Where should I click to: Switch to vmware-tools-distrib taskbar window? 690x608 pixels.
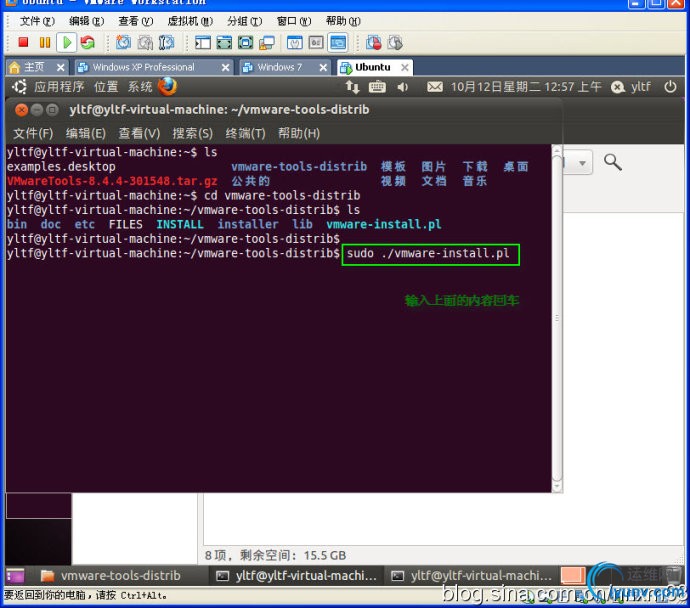[111, 575]
